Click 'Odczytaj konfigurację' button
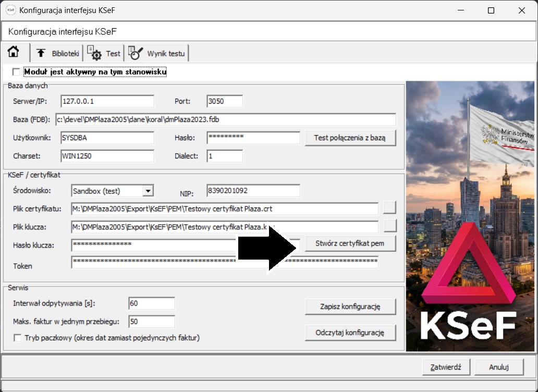This screenshot has height=392, width=538. 350,333
